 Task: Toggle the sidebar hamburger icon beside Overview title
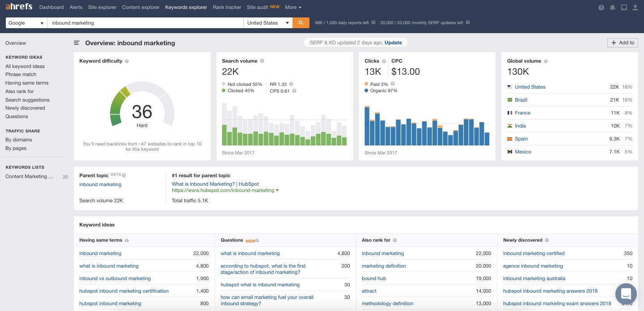pos(76,43)
